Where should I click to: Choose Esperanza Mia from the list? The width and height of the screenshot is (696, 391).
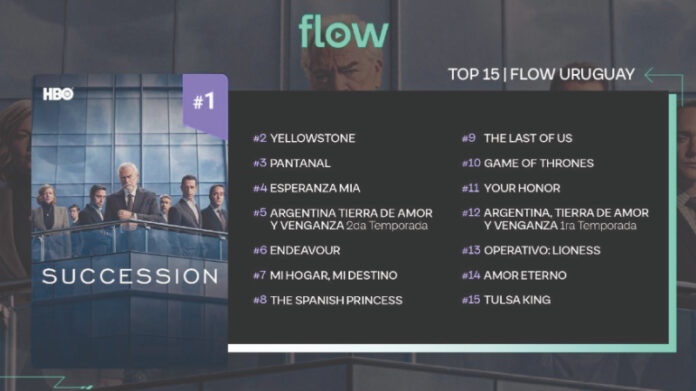click(x=306, y=188)
